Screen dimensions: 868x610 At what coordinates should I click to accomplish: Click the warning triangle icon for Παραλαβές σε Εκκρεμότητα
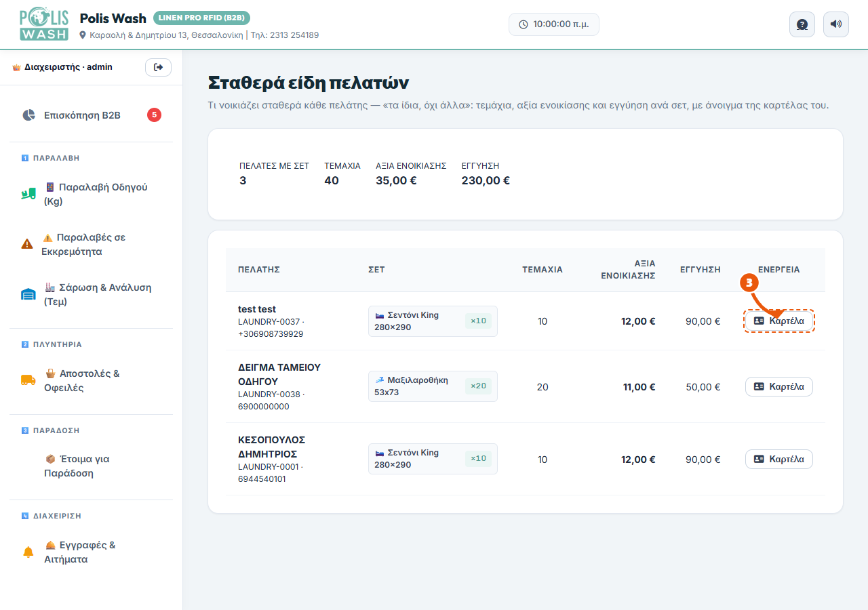(27, 244)
